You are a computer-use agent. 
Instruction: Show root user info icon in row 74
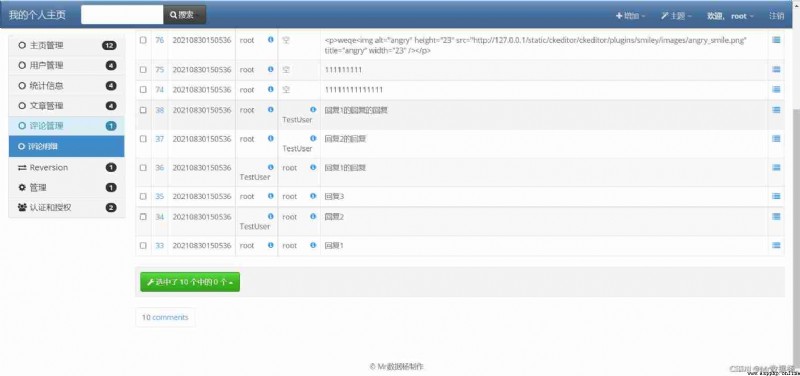(x=270, y=89)
